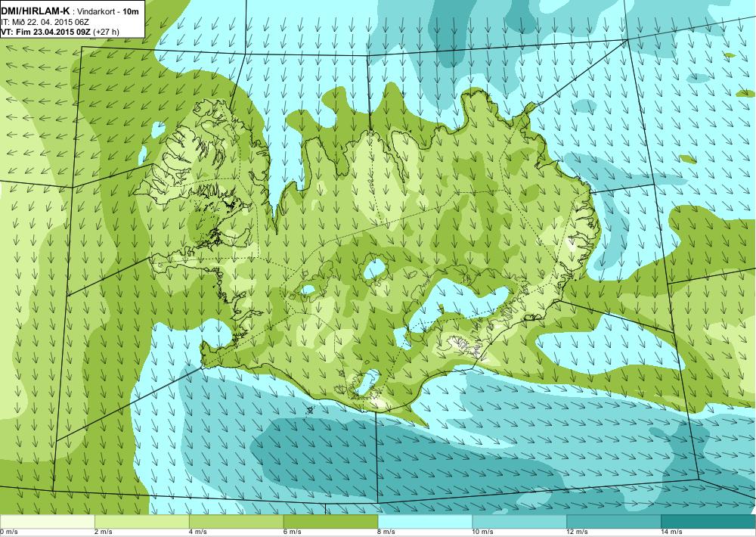The image size is (756, 537).
Task: Select the legend color band for 12–14 m/s
Action: [x=614, y=521]
